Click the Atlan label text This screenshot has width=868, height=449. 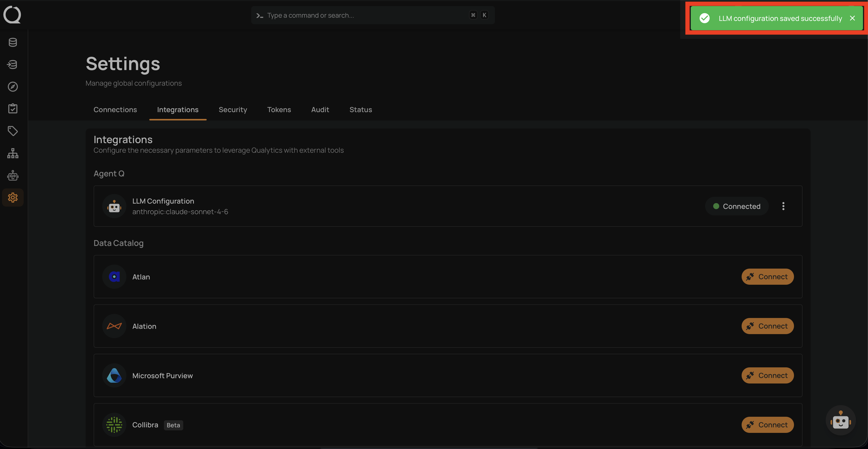pyautogui.click(x=141, y=277)
